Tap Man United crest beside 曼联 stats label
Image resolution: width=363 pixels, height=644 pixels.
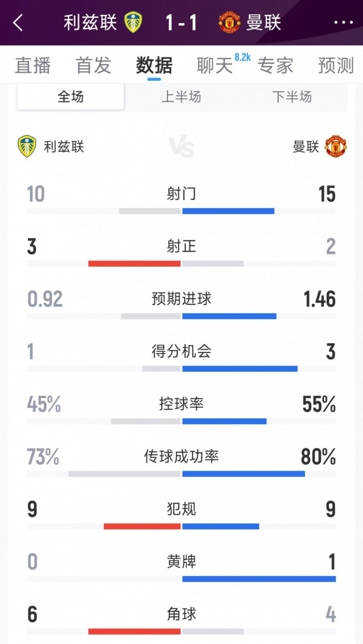pyautogui.click(x=335, y=146)
